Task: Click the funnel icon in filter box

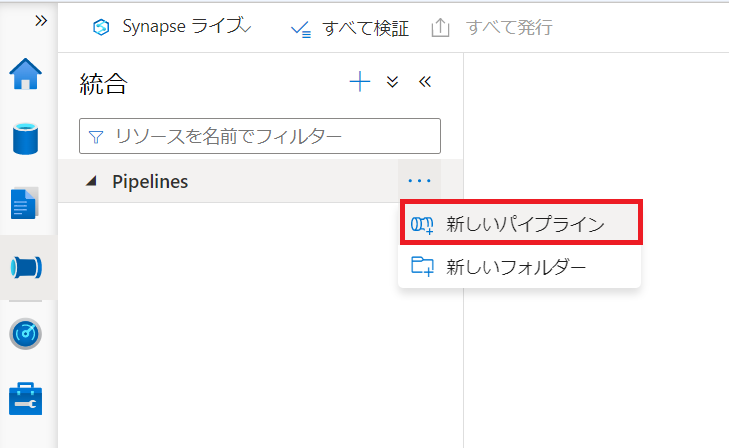Action: tap(97, 136)
